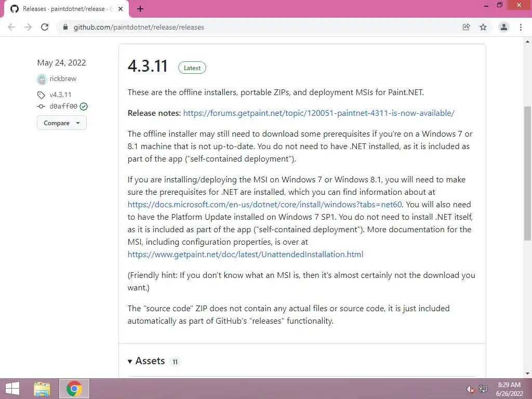
Task: Click the page's vertical scrollbar thumb
Action: [528, 173]
